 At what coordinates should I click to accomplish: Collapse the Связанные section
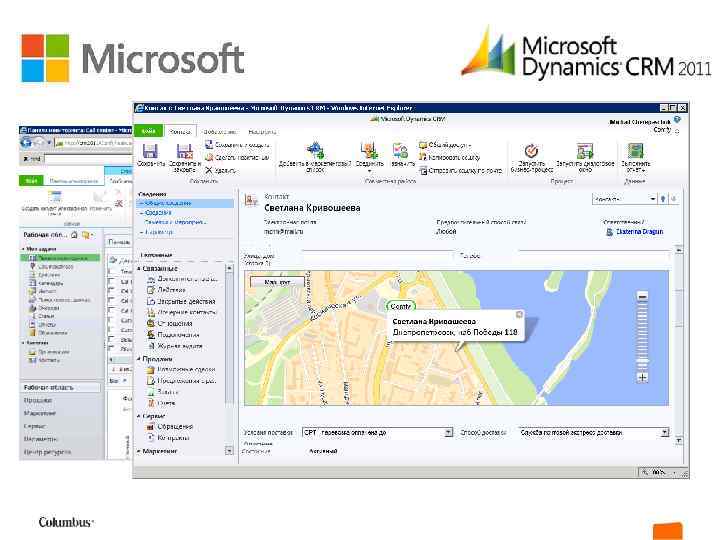pos(139,268)
